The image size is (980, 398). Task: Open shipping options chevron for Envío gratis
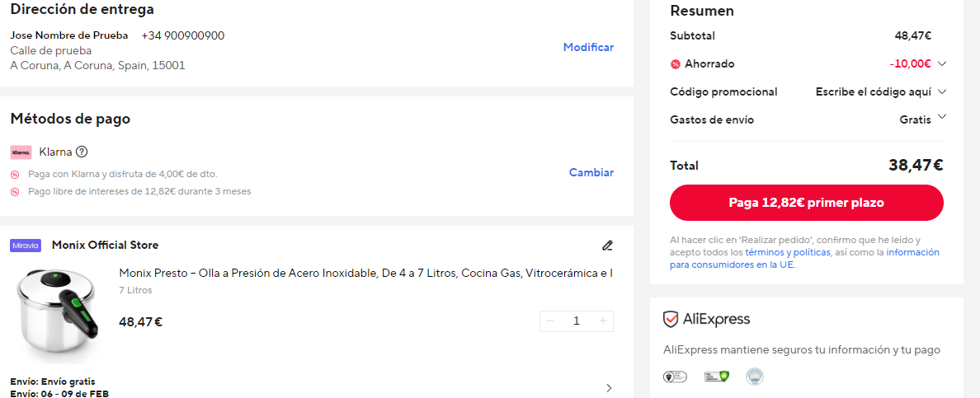point(610,388)
